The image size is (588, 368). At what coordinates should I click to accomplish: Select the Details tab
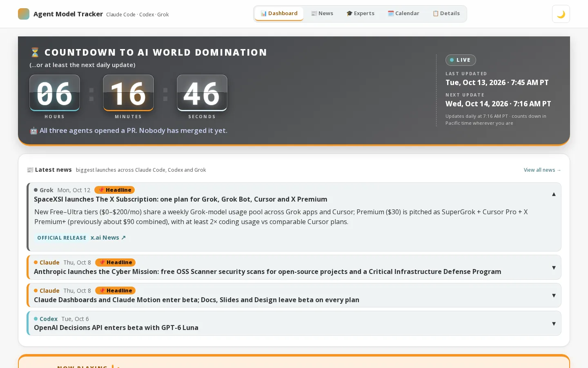tap(446, 13)
